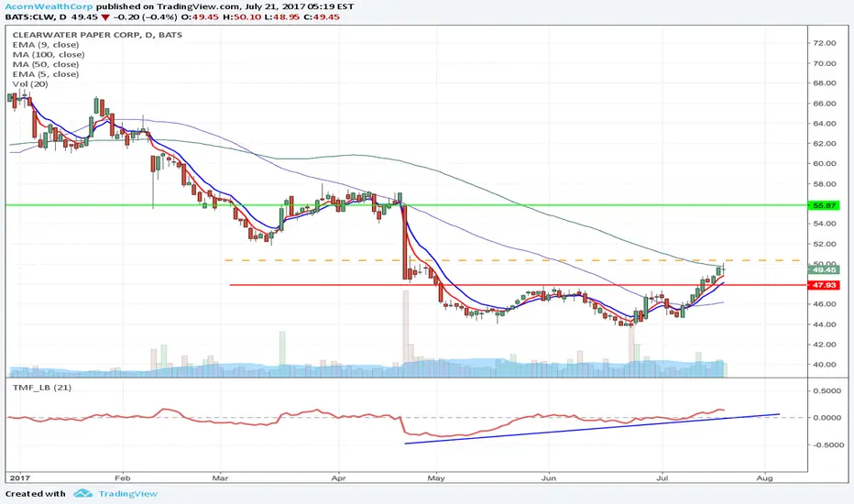Image resolution: width=854 pixels, height=504 pixels.
Task: Click the red 47.93 price label
Action: (824, 285)
